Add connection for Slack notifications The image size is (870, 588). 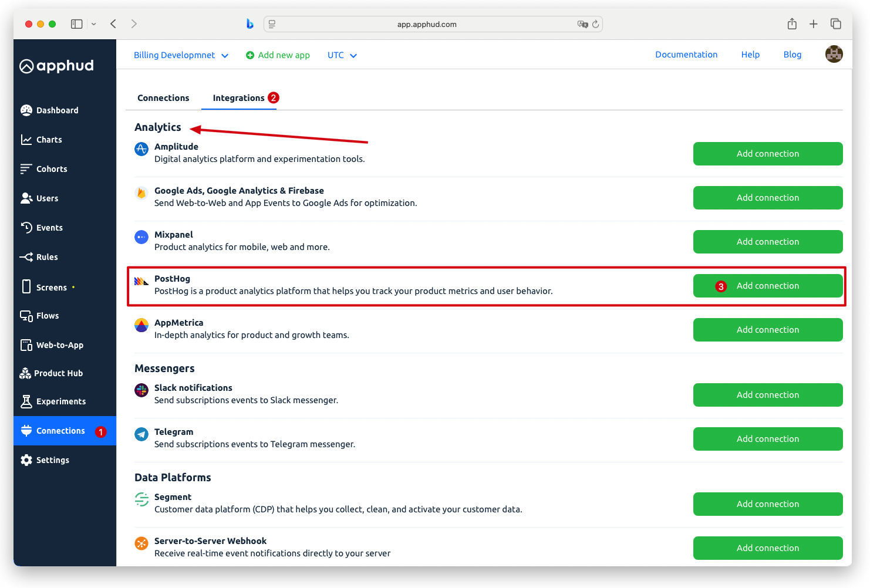pos(768,395)
